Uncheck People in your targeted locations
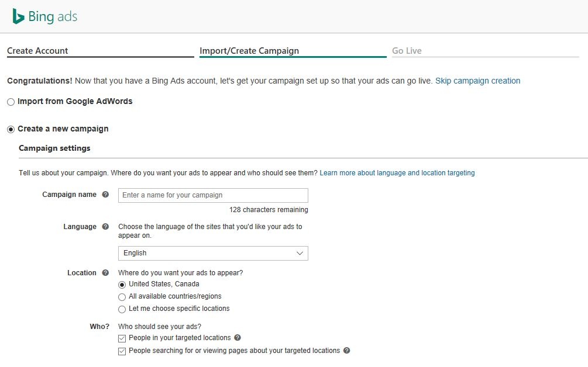Screen dimensions: 588x367 (122, 338)
